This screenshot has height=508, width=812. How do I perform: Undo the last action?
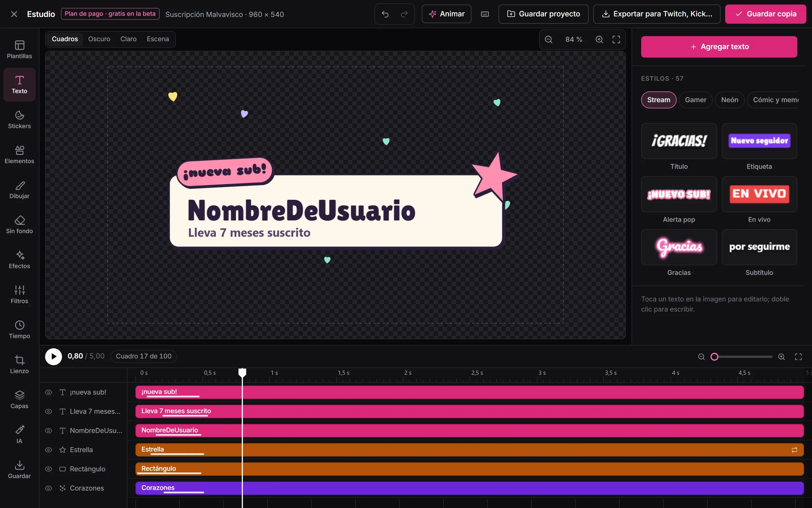point(385,14)
